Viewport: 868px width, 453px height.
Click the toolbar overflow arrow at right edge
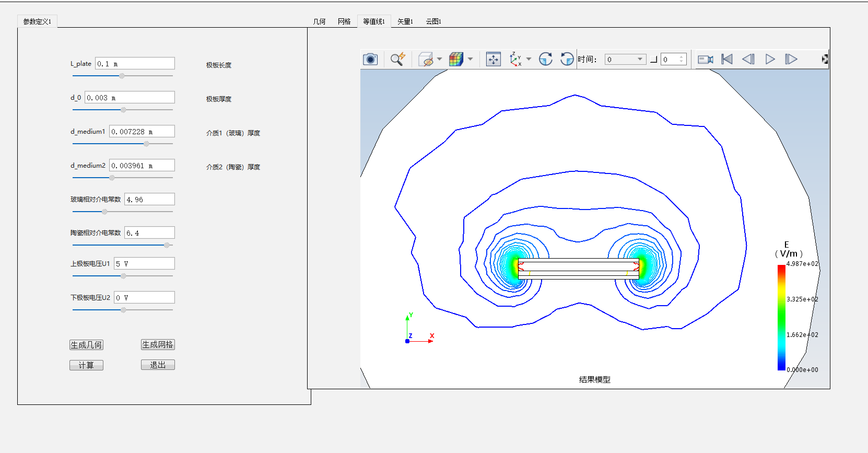(825, 59)
